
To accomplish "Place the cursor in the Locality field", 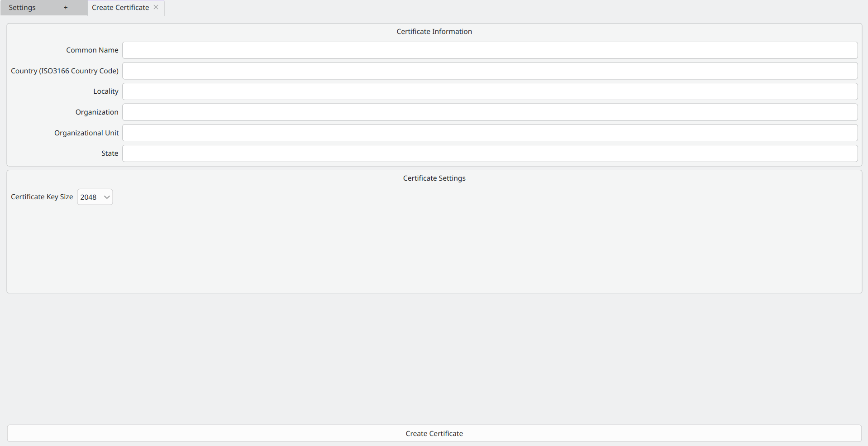I will click(x=490, y=91).
